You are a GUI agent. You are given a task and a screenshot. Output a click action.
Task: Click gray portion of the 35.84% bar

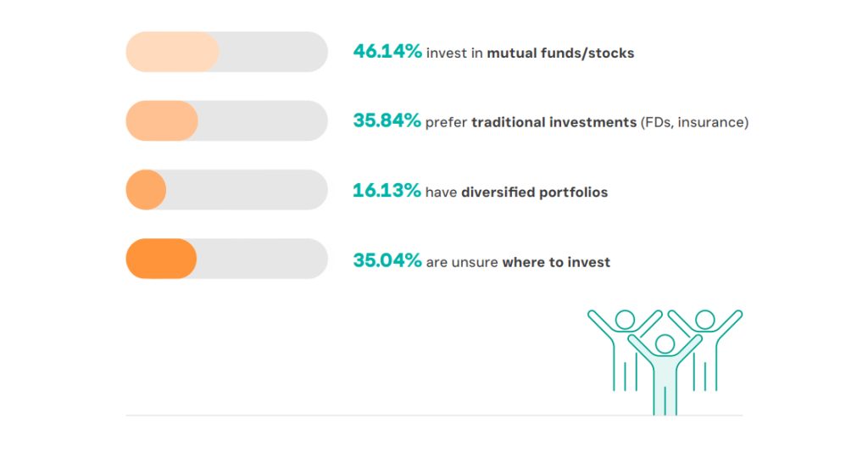pos(263,120)
